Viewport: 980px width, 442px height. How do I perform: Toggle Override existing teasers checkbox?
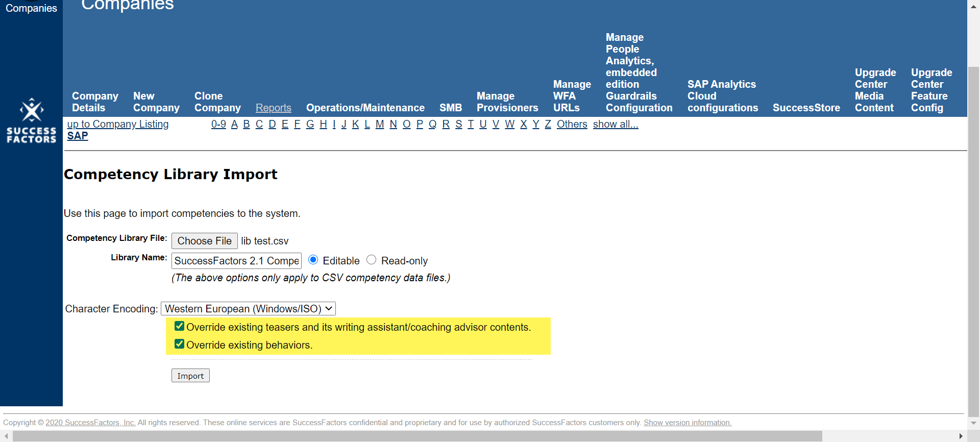pyautogui.click(x=179, y=326)
